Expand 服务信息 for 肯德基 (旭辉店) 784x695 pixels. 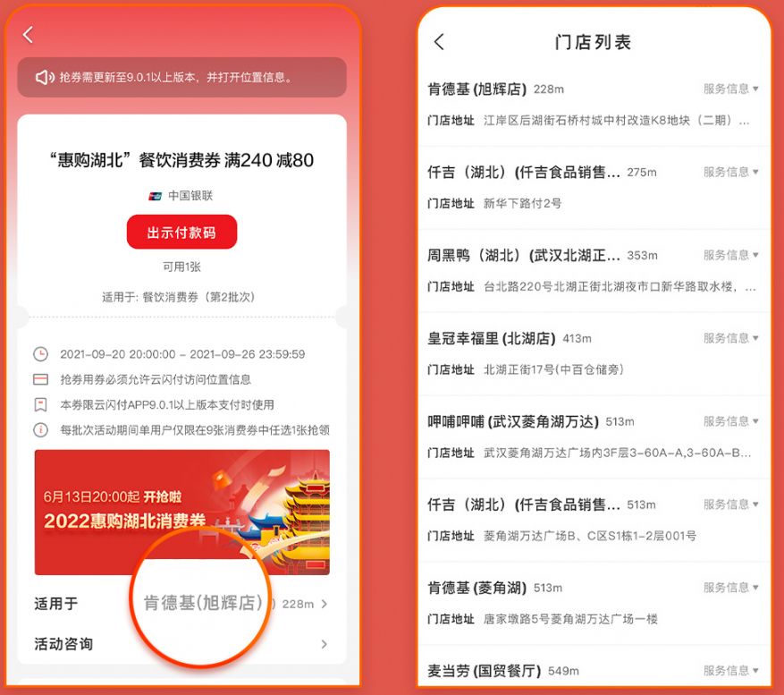730,89
